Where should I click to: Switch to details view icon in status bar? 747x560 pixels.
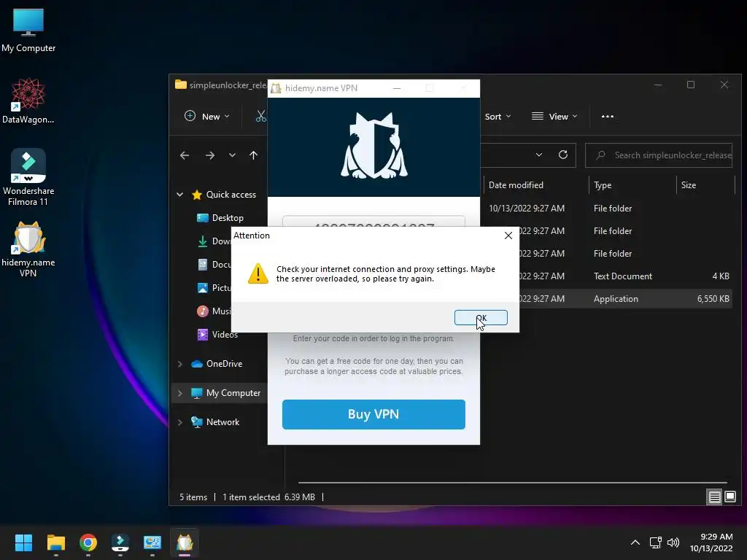click(x=715, y=497)
